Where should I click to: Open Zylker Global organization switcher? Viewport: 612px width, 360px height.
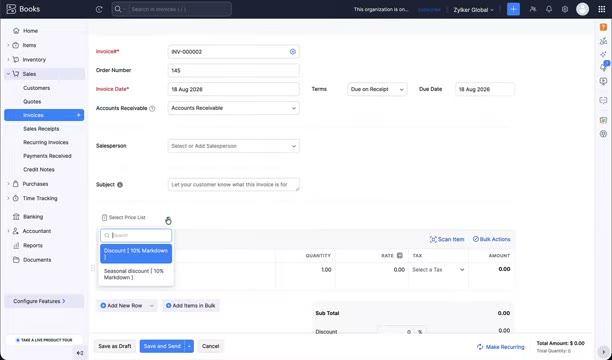click(x=473, y=9)
